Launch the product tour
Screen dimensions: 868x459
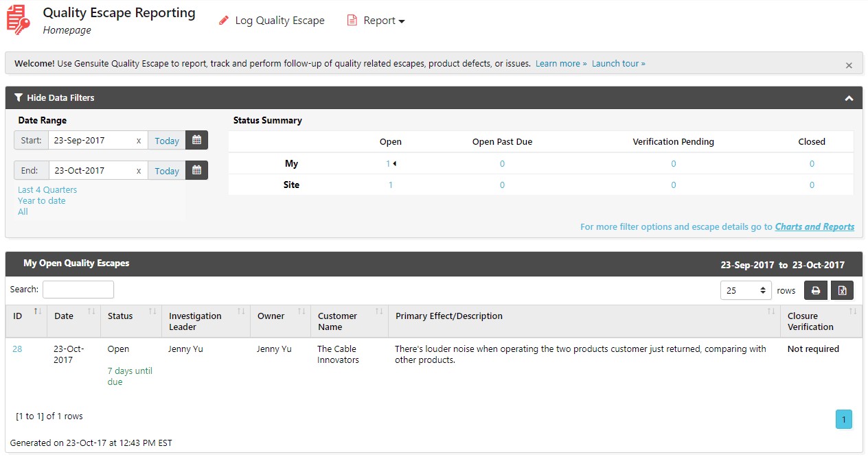click(618, 63)
